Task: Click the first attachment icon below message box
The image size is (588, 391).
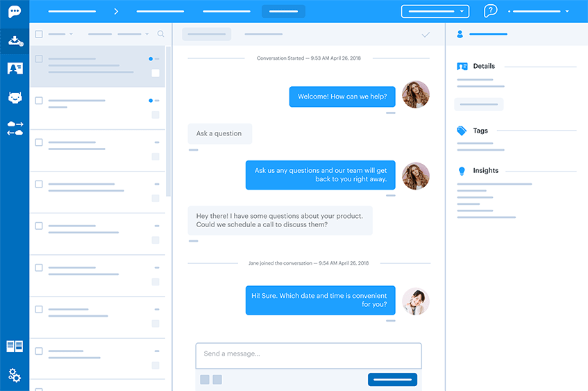Action: (x=205, y=379)
